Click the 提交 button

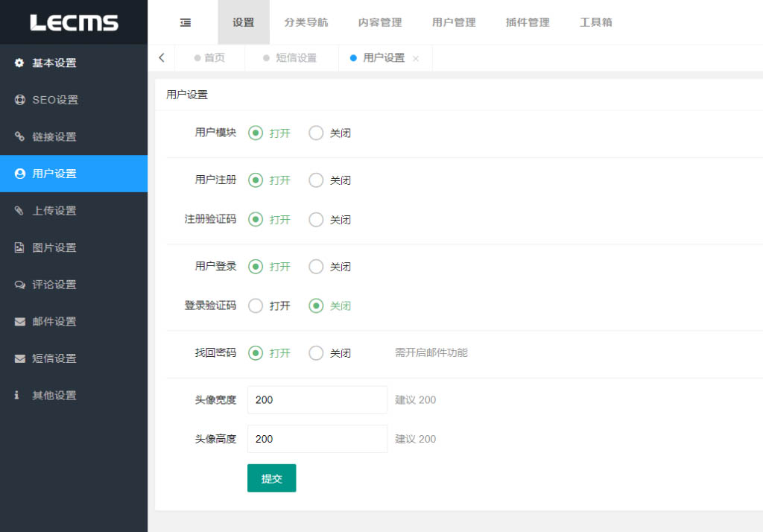[271, 478]
